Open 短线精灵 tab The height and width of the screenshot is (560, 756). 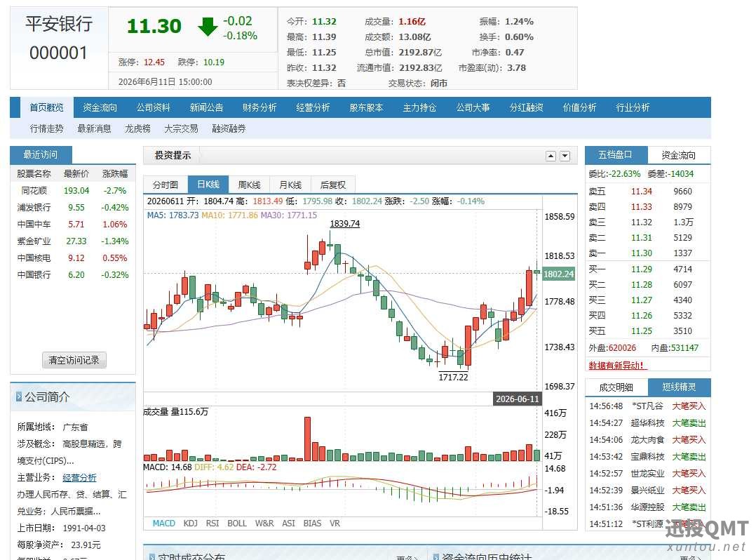click(679, 387)
